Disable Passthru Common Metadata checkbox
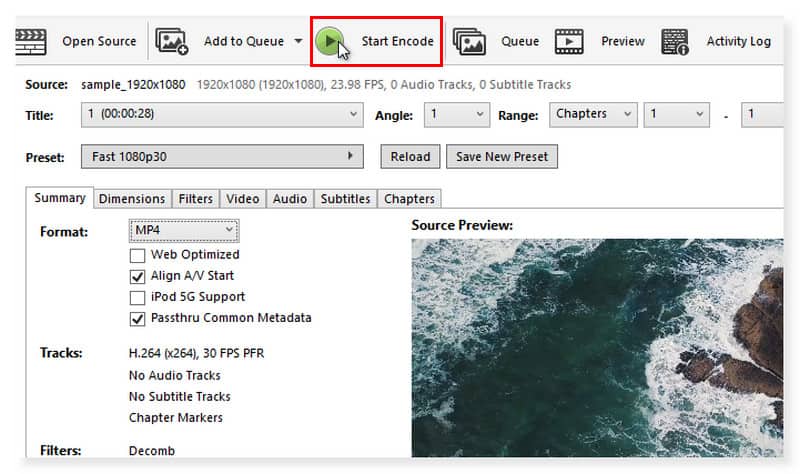This screenshot has height=474, width=800. pos(138,319)
